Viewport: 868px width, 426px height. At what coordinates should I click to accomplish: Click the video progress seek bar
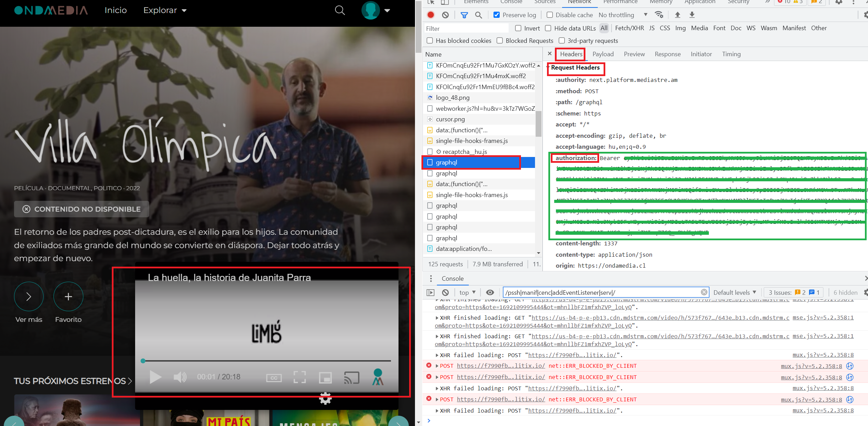tap(266, 361)
